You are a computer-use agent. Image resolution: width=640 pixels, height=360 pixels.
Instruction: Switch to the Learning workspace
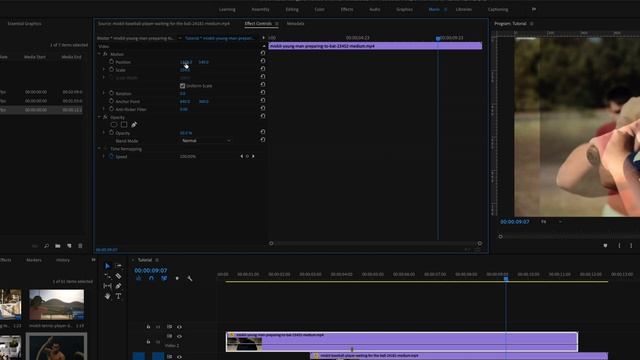point(227,9)
